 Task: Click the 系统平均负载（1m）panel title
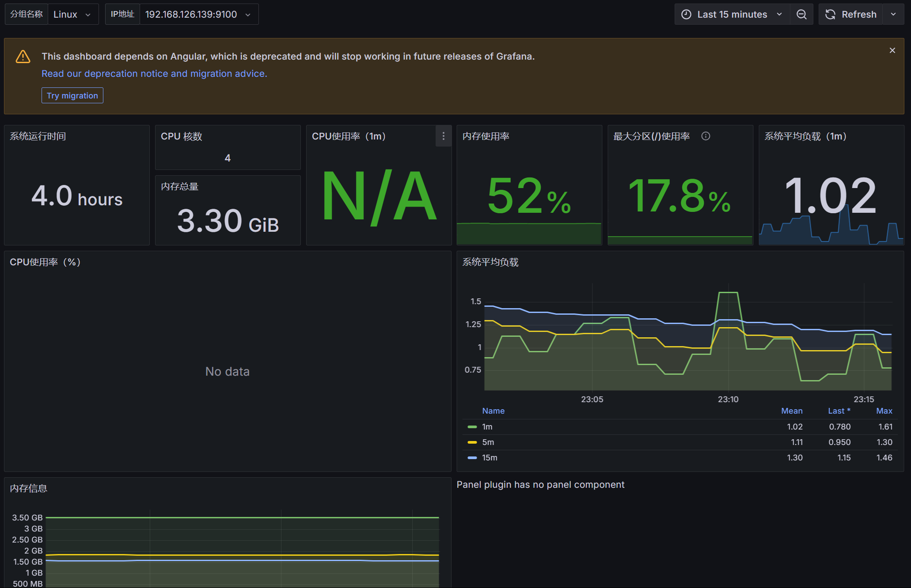(805, 136)
